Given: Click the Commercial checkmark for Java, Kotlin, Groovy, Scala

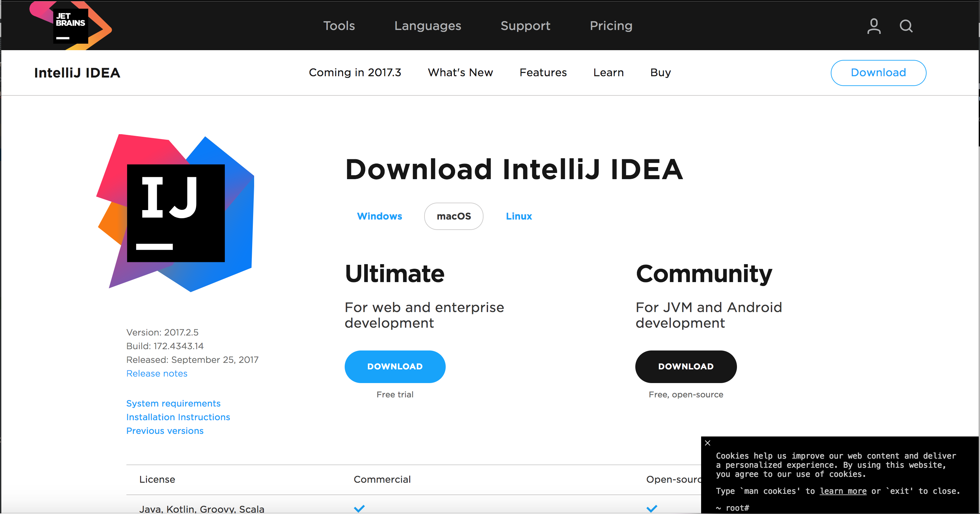Looking at the screenshot, I should 359,508.
